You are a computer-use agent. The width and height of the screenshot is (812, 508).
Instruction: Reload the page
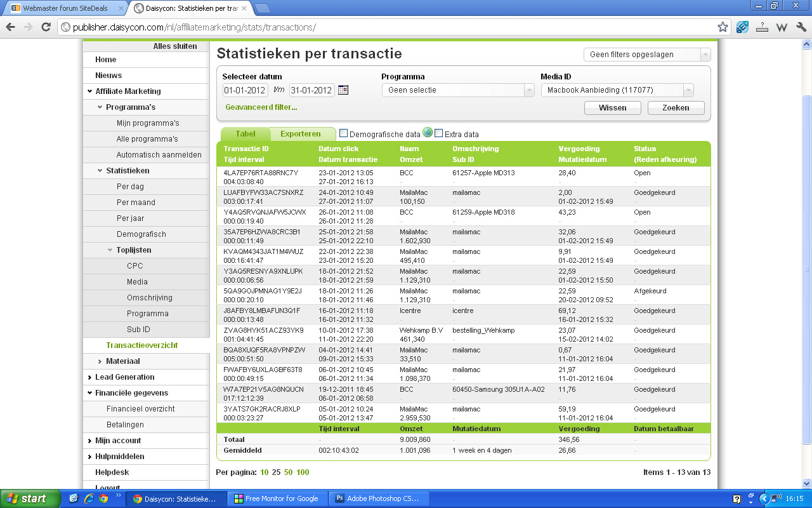pyautogui.click(x=46, y=27)
